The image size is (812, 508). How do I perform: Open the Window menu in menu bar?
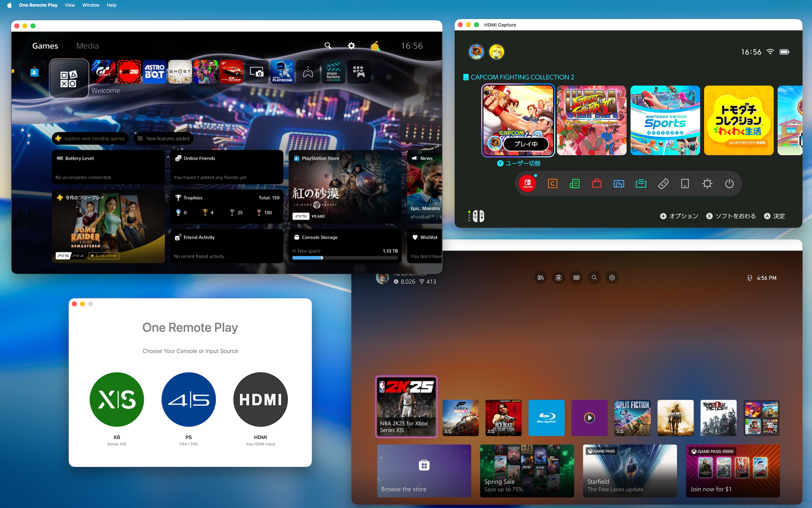(91, 5)
